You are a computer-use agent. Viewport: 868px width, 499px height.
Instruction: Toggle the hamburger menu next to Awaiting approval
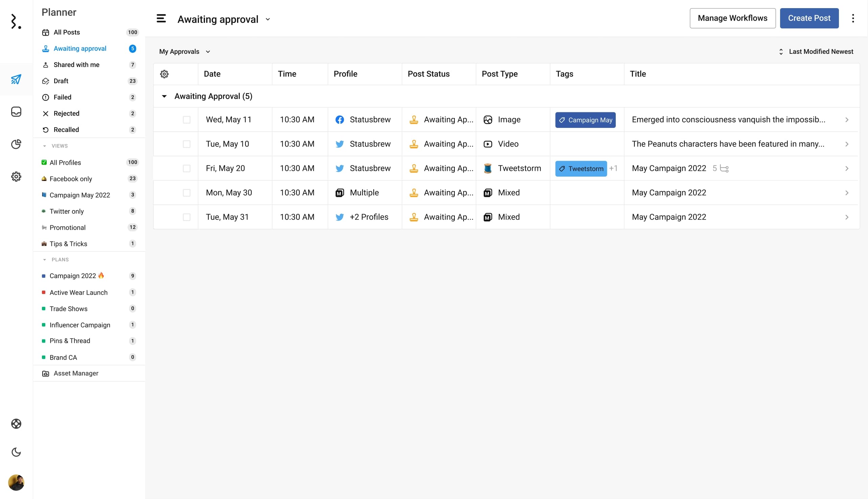click(x=161, y=19)
